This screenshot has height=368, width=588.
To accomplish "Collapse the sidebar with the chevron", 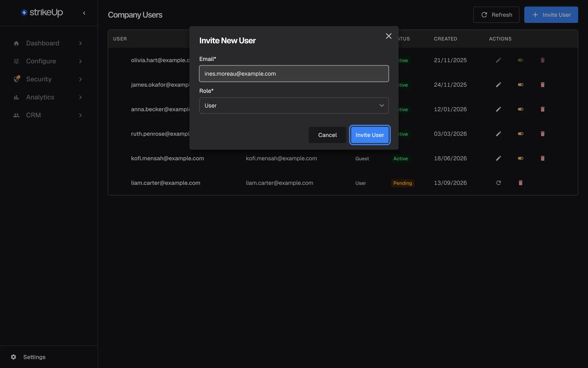I will coord(84,13).
